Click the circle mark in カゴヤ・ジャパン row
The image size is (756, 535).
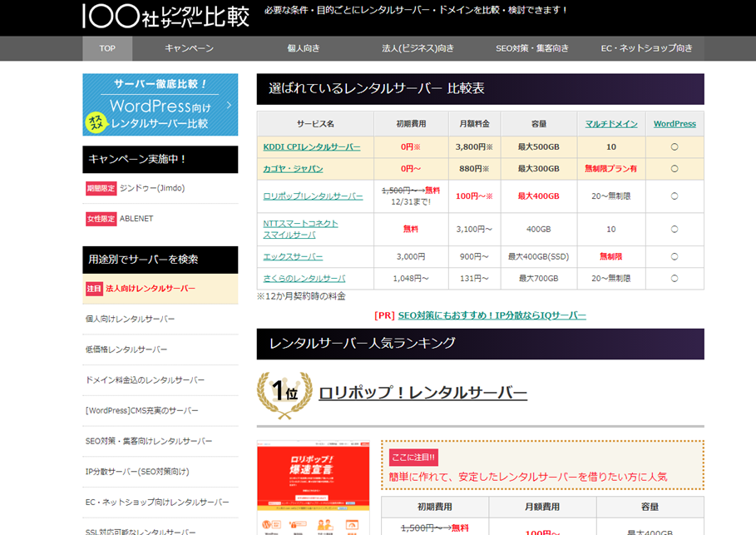point(674,169)
